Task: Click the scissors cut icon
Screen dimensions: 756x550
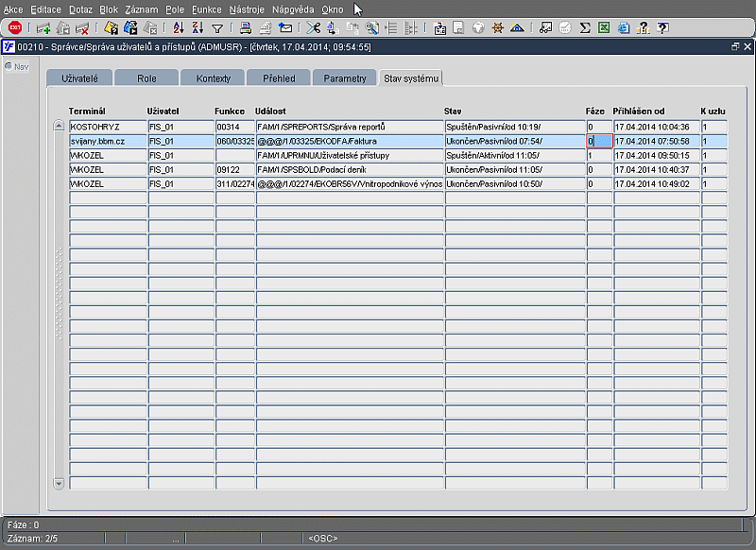Action: [x=314, y=28]
